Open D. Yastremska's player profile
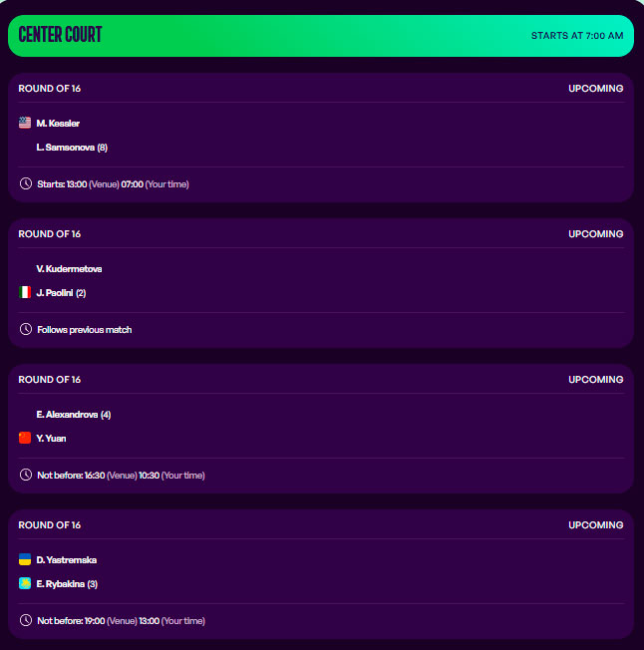 [x=66, y=560]
